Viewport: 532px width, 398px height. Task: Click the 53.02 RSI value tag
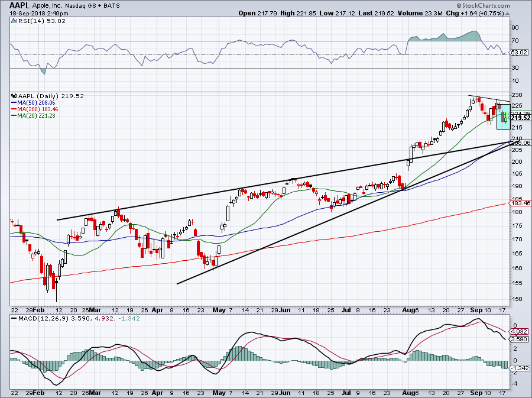519,52
